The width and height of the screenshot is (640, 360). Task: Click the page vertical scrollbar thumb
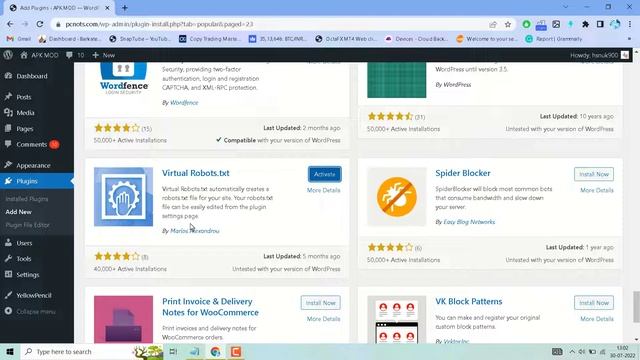coord(636,307)
